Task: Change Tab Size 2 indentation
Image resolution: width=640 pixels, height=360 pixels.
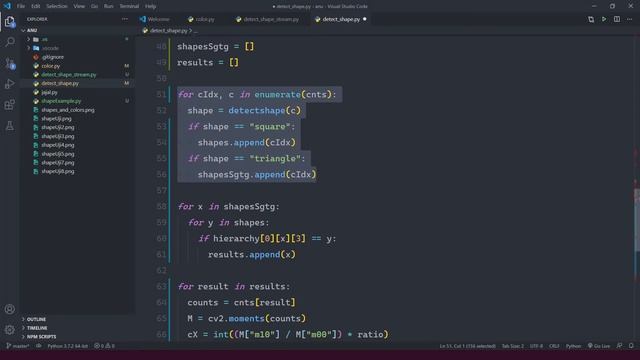Action: pos(512,346)
